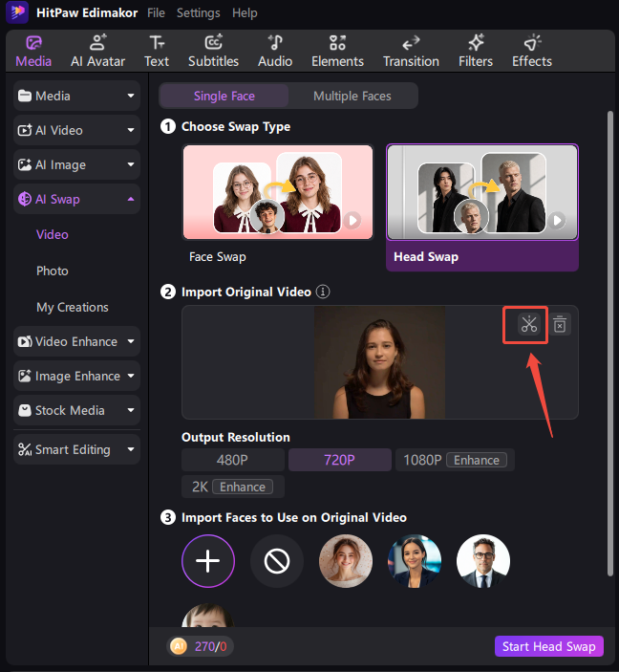Viewport: 619px width, 672px height.
Task: Open the Effects tool
Action: pos(532,52)
